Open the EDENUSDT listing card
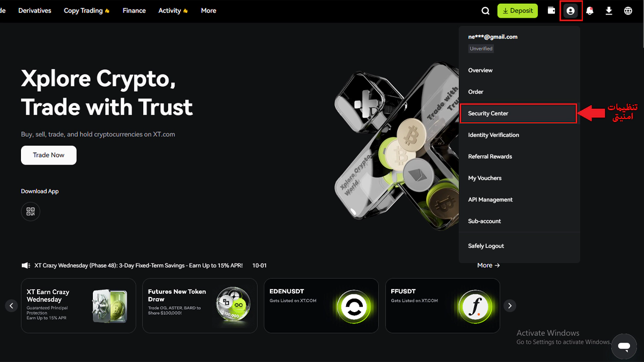 pos(321,306)
